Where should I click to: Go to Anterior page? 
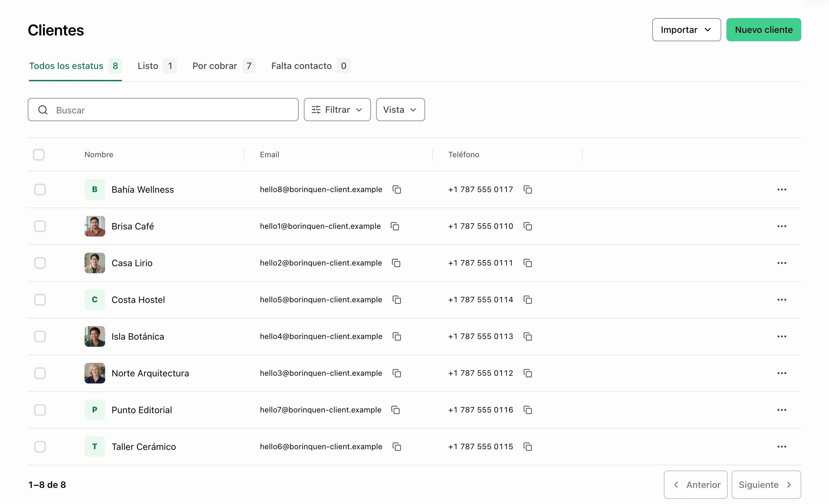(695, 484)
